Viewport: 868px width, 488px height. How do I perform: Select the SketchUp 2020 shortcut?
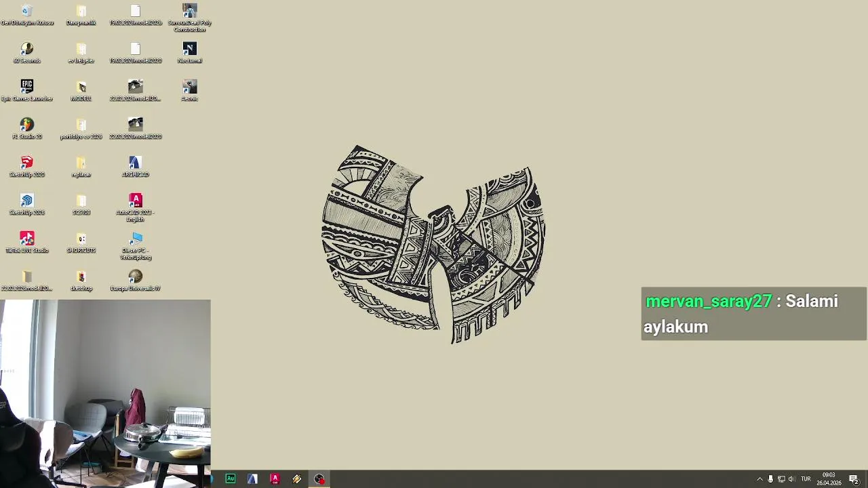coord(26,167)
